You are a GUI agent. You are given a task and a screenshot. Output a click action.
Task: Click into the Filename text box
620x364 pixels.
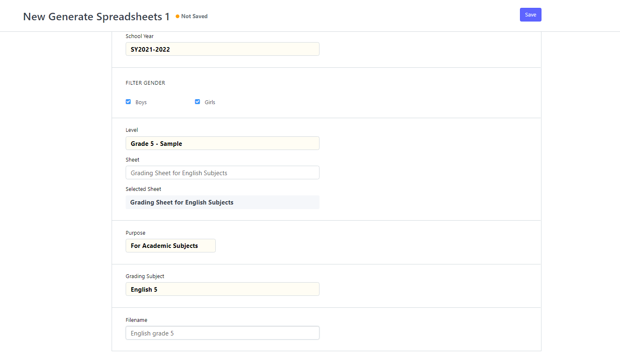tap(222, 333)
